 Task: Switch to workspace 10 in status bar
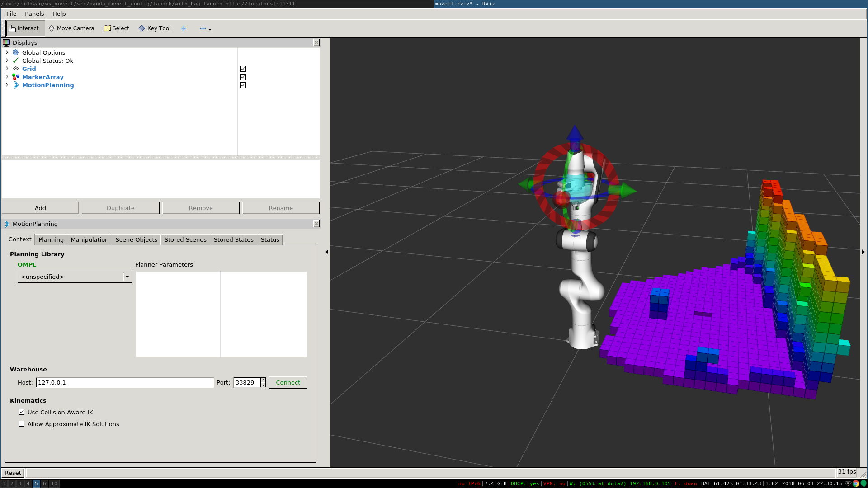54,483
